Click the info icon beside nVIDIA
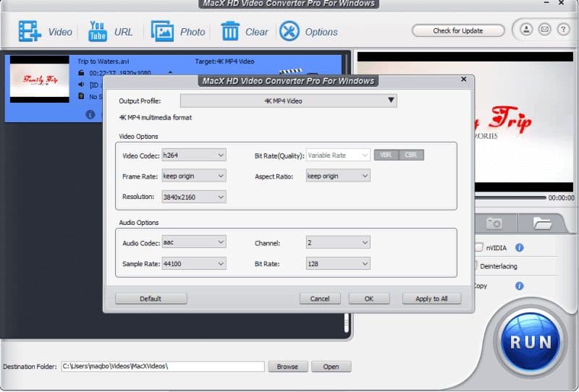The width and height of the screenshot is (579, 392). pyautogui.click(x=519, y=247)
